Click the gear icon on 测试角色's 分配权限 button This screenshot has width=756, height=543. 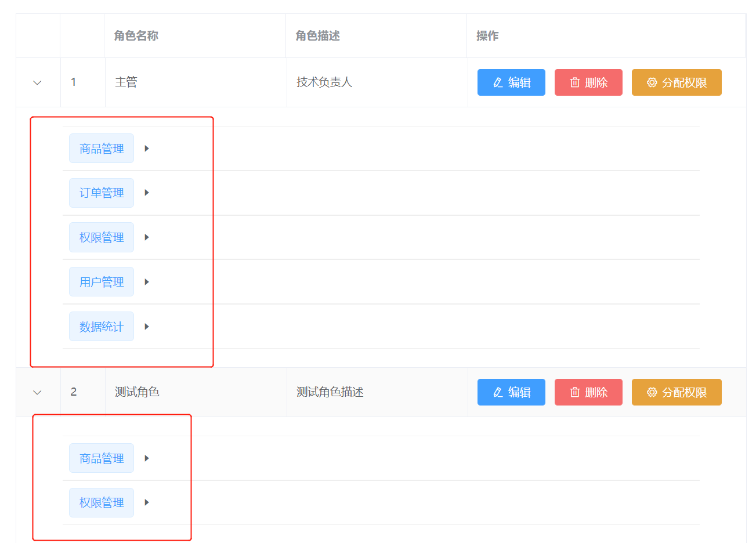tap(651, 392)
